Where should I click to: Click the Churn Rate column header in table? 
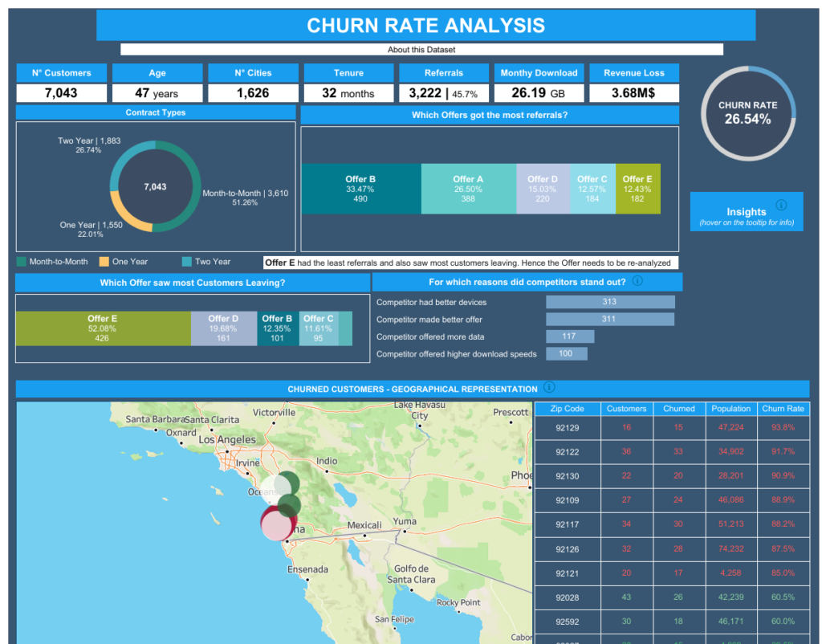click(x=783, y=409)
